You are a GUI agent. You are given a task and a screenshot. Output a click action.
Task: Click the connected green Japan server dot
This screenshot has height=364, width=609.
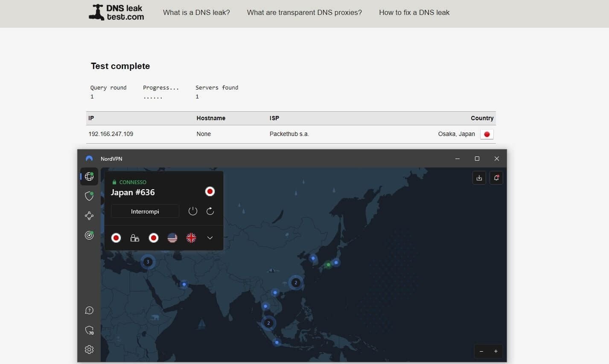tap(328, 265)
